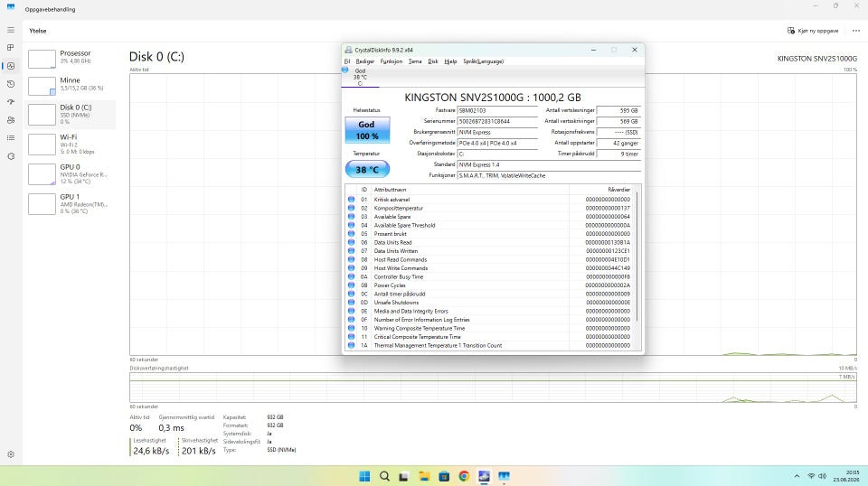
Task: Click the Serienummer field in CrystalDiskInfo
Action: (497, 121)
